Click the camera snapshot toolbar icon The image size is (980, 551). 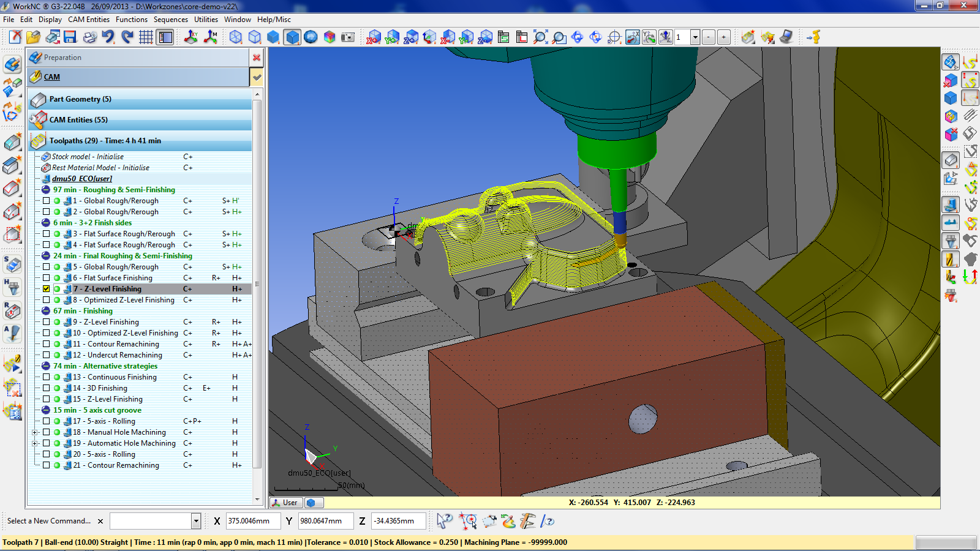pos(348,37)
